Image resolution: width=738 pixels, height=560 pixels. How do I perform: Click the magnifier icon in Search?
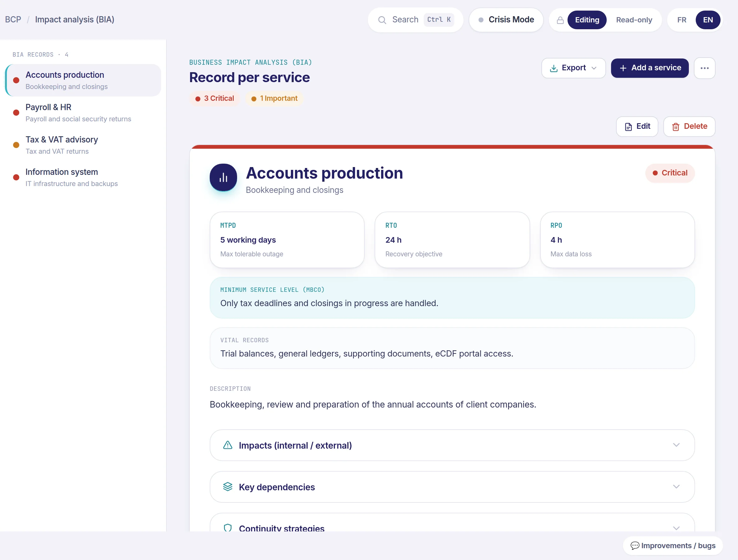pyautogui.click(x=382, y=20)
